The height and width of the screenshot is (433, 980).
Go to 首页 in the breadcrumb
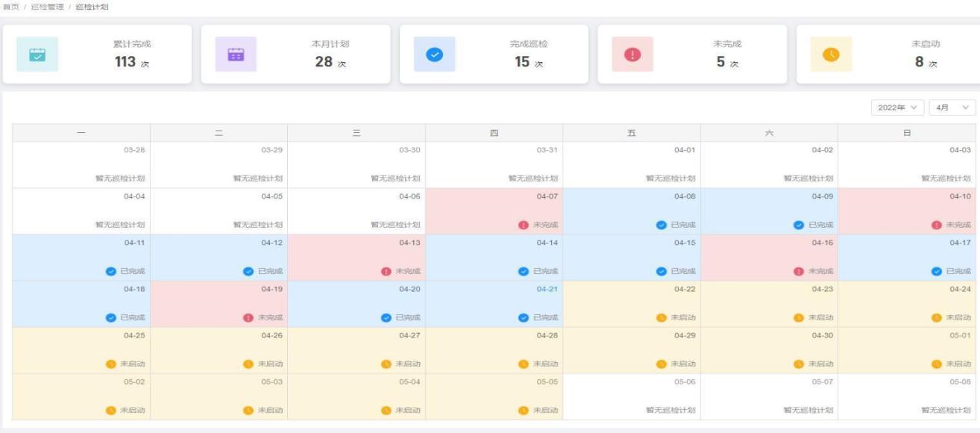pyautogui.click(x=10, y=7)
